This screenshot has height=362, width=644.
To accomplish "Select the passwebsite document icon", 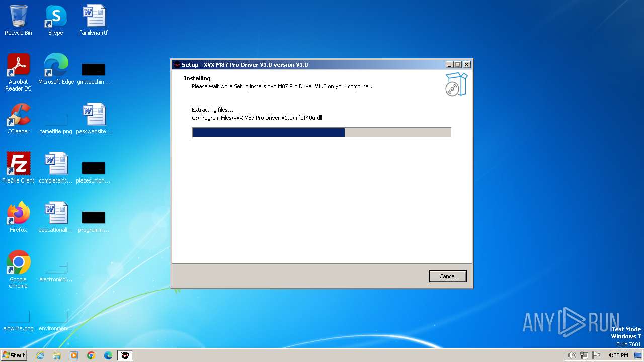I will coord(94,119).
